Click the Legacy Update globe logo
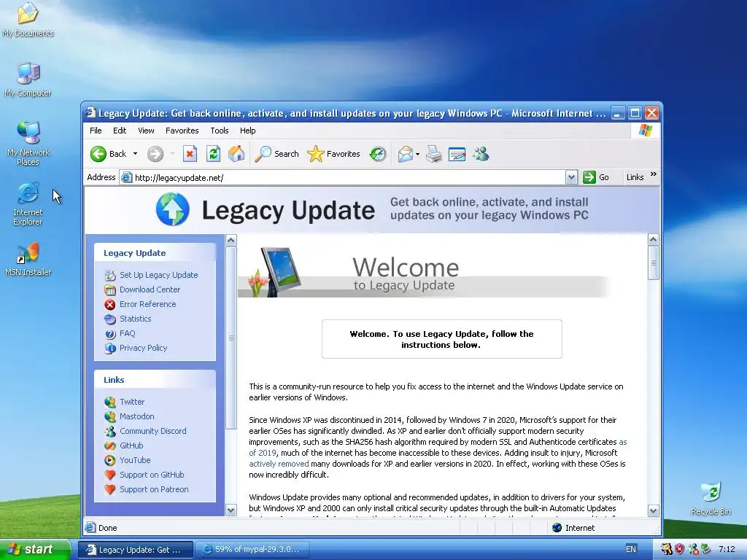Screen dimensions: 747x560 click(172, 209)
